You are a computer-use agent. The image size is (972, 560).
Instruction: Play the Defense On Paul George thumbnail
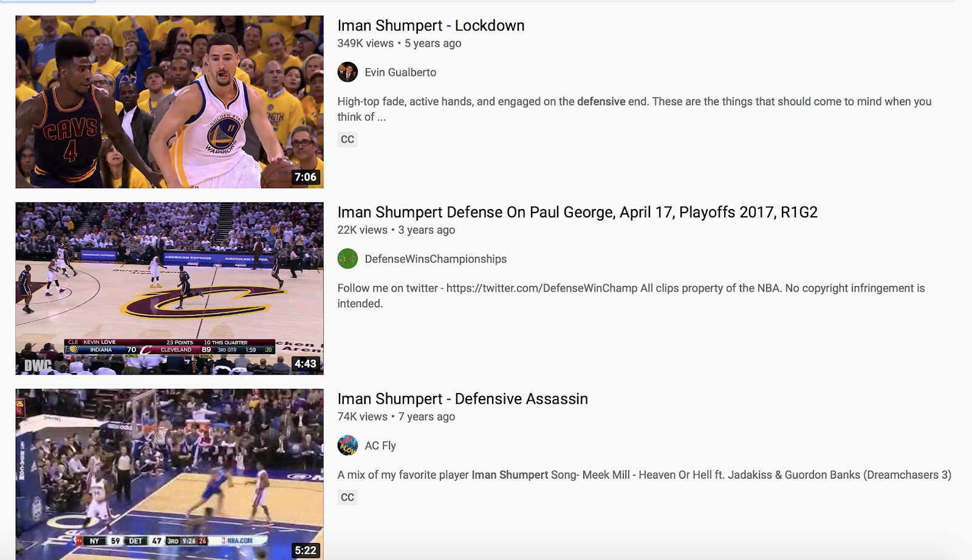(169, 289)
